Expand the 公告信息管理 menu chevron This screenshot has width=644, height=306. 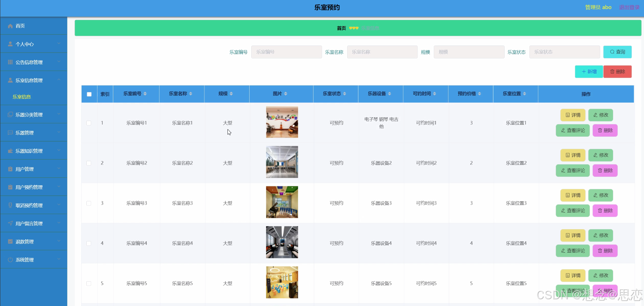[59, 62]
